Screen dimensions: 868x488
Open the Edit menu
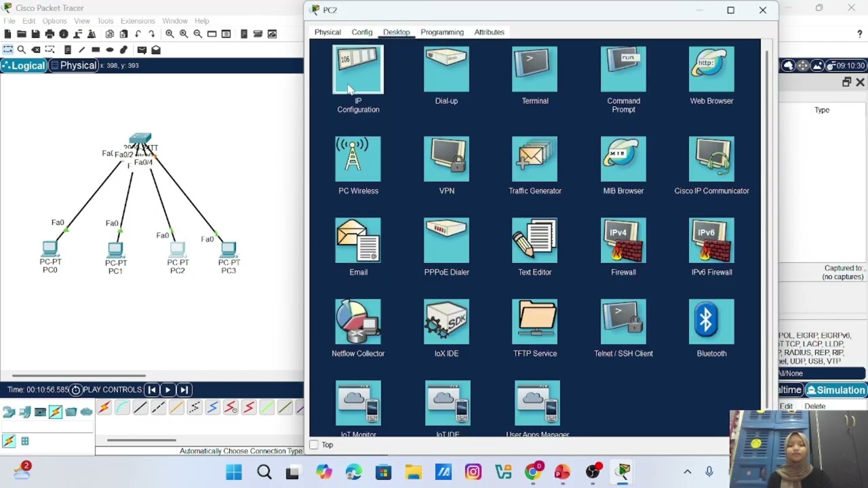click(28, 21)
